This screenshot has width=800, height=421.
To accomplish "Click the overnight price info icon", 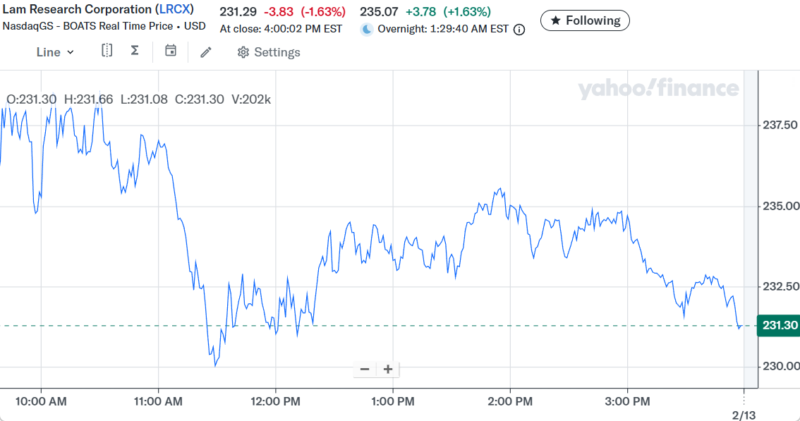I will 519,30.
